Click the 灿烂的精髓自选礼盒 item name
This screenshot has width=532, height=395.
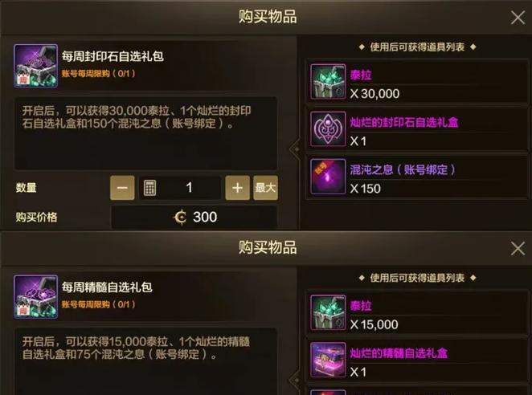click(399, 353)
